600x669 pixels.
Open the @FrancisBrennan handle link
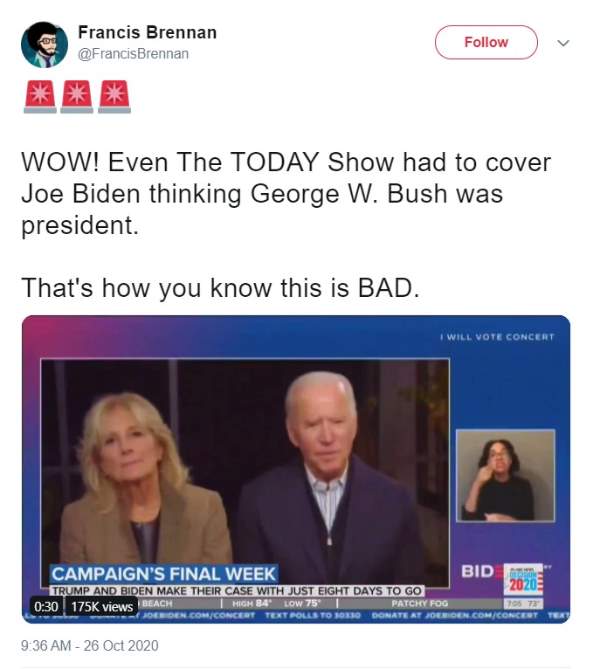[x=133, y=54]
